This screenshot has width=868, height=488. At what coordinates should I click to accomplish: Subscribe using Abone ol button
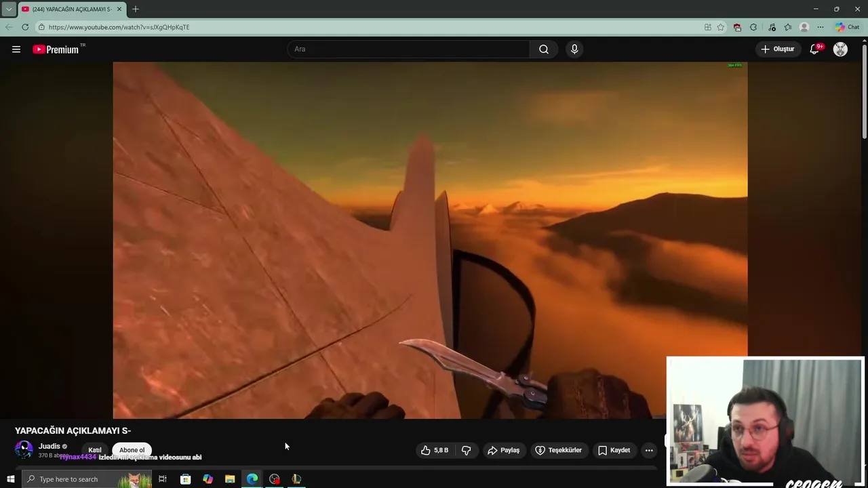pos(132,450)
